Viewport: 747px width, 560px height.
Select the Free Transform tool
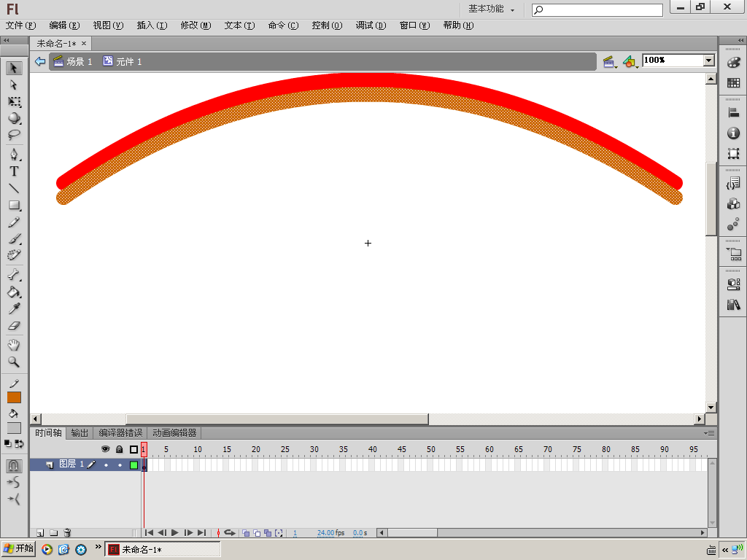click(14, 102)
